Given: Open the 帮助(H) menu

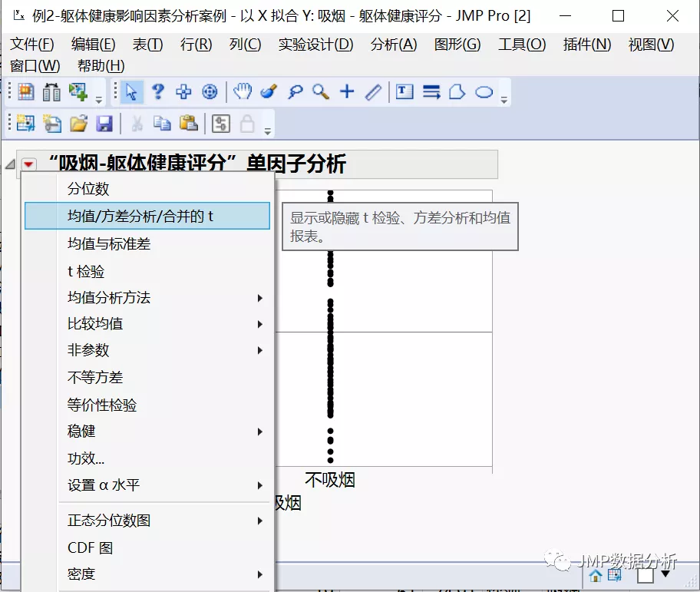Looking at the screenshot, I should 101,66.
